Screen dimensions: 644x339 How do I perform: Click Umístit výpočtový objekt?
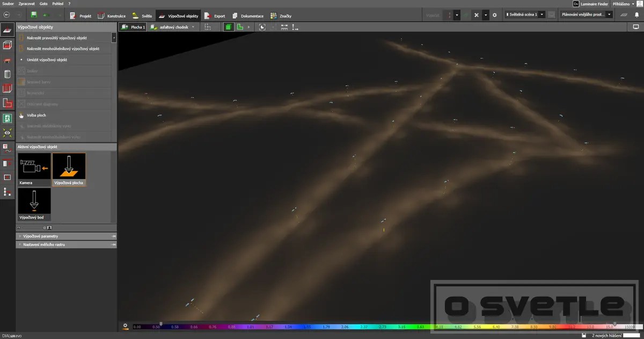[63, 60]
